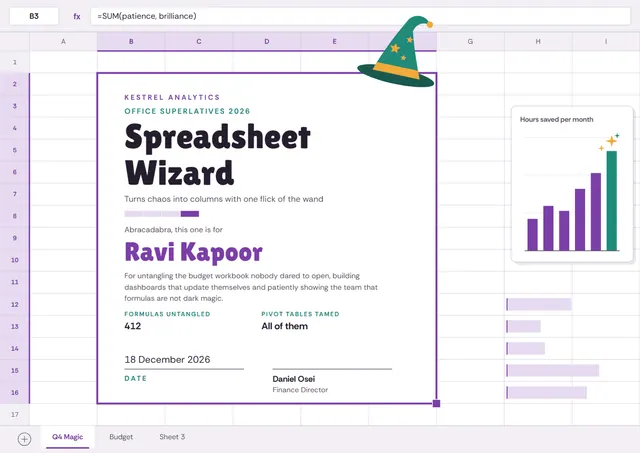Select row 17 header
The width and height of the screenshot is (640, 453).
click(x=15, y=415)
